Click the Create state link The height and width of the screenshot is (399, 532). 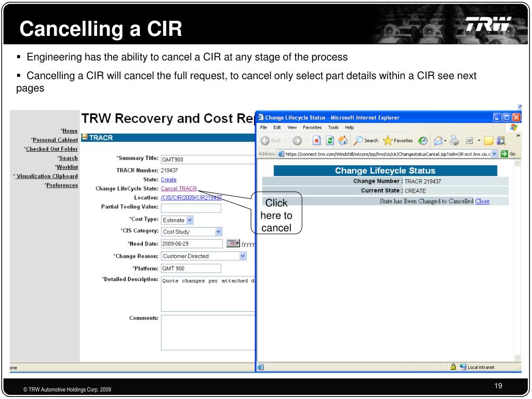click(169, 179)
